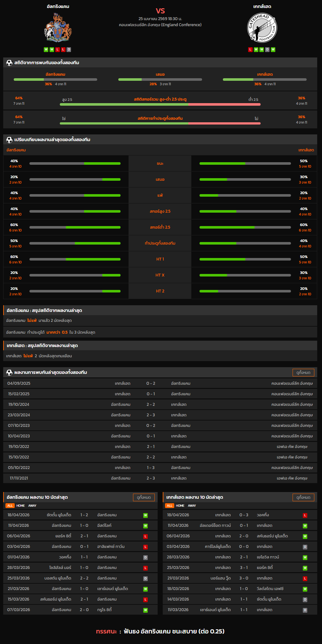Click W result badge on 18/04/2026 Altrincham match
The image size is (322, 644).
[x=145, y=515]
